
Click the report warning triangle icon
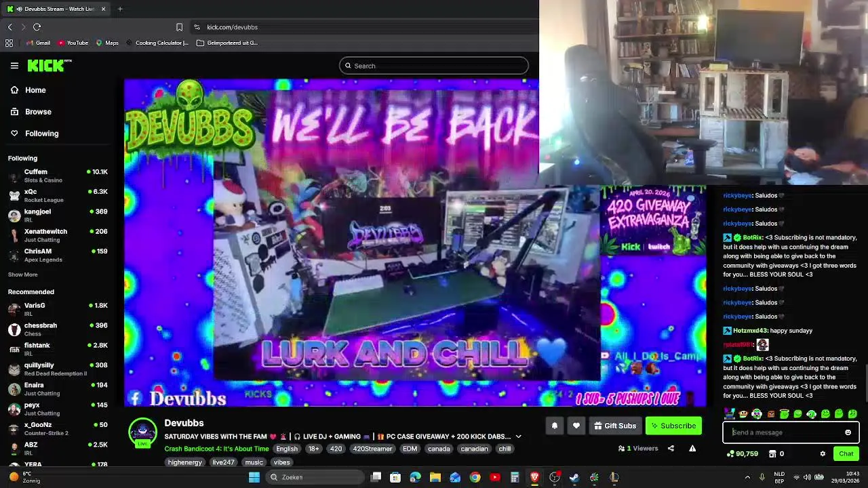tap(692, 448)
